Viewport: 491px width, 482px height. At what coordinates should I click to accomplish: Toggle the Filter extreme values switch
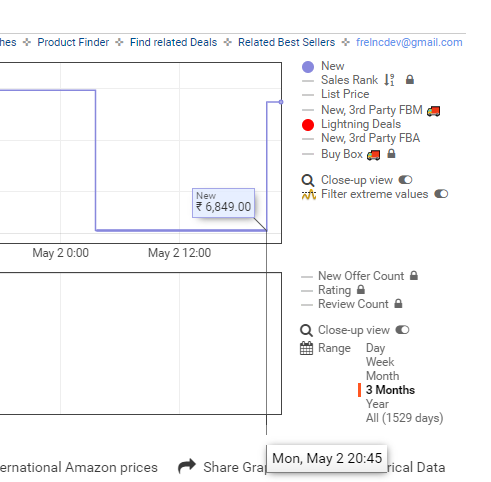tap(441, 194)
